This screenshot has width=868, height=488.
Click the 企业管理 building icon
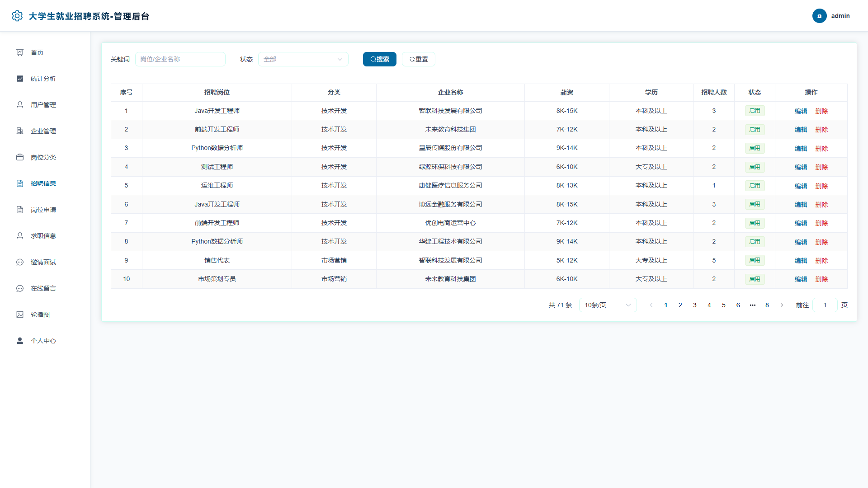tap(20, 131)
